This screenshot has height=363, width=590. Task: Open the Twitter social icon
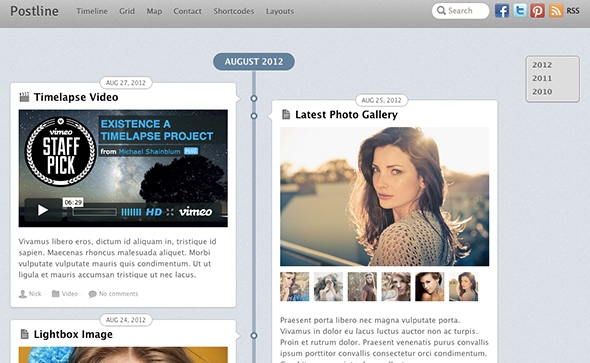(x=520, y=11)
